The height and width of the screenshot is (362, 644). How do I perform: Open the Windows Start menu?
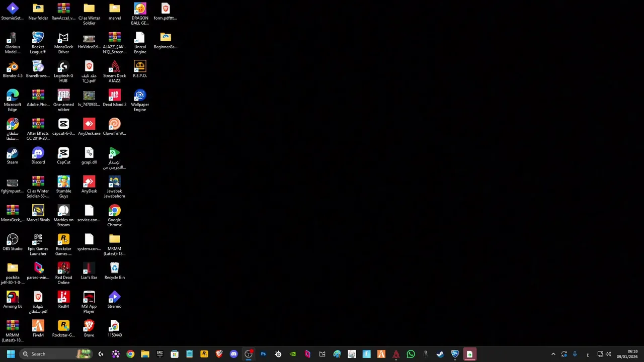pyautogui.click(x=11, y=354)
